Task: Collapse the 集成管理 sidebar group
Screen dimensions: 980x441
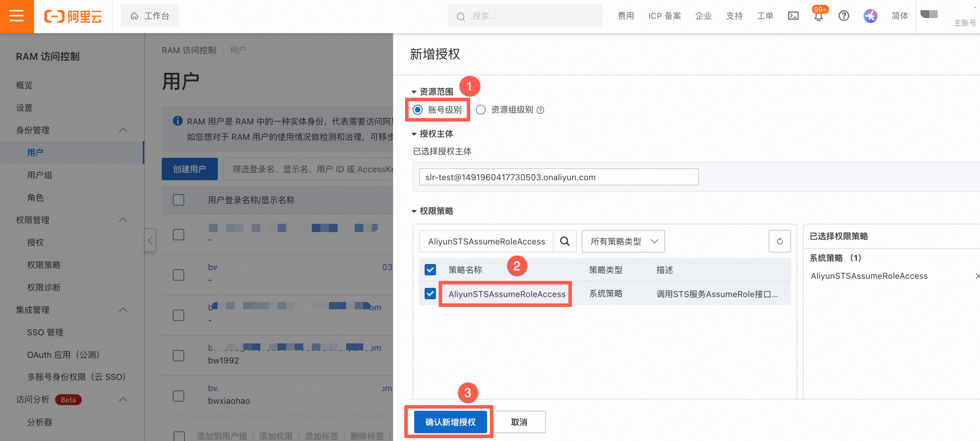Action: click(123, 310)
